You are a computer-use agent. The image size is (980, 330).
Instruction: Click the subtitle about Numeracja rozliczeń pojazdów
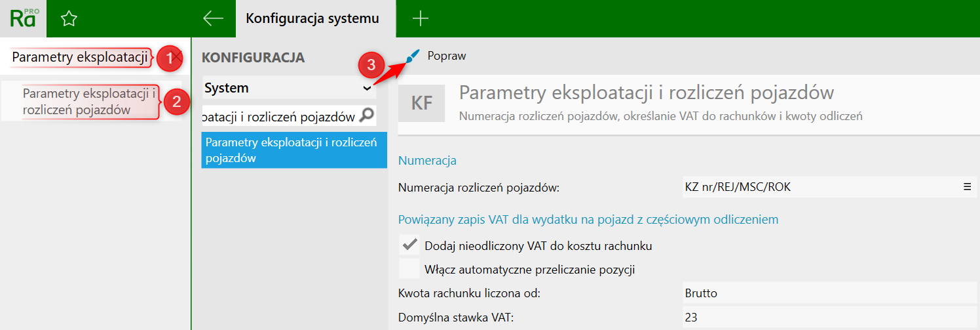[660, 116]
